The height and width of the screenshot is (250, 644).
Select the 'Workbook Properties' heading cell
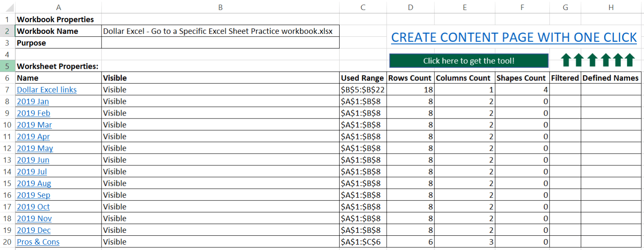coord(58,19)
